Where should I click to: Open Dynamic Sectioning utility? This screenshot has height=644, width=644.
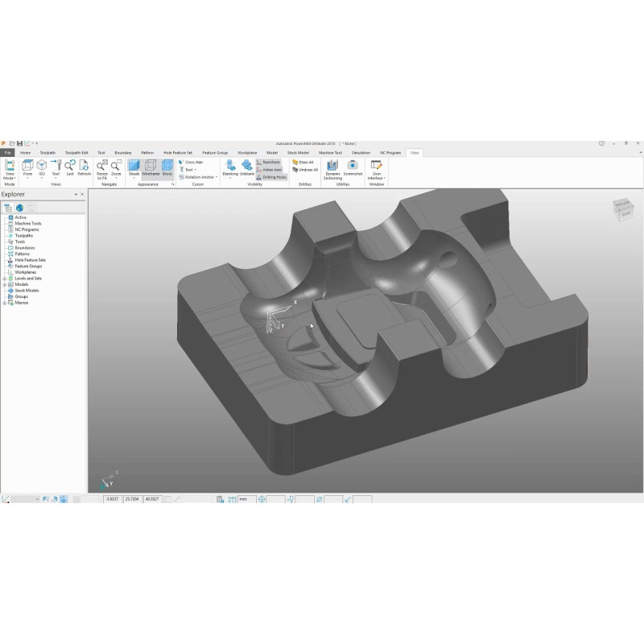tap(332, 167)
